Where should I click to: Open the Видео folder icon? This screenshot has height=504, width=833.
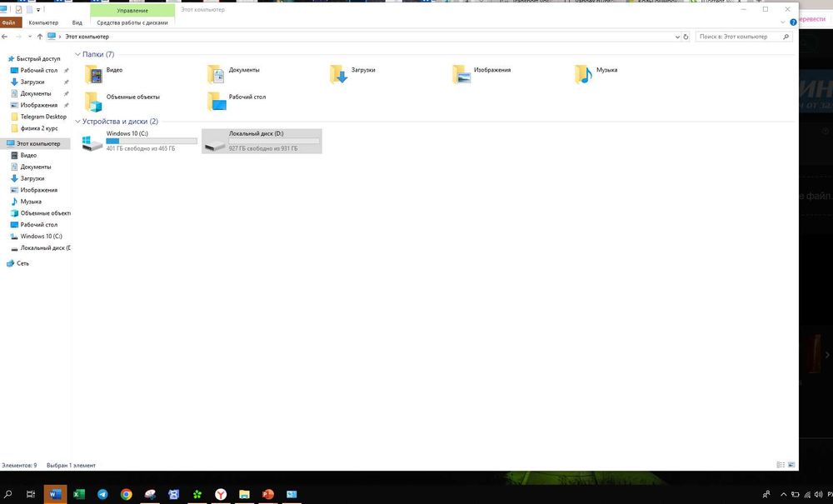[x=94, y=74]
